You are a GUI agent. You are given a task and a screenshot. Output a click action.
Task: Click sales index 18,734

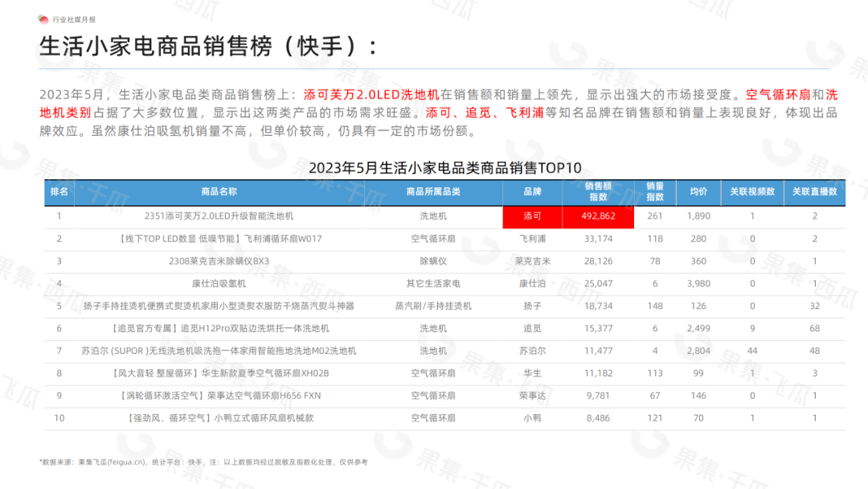pos(598,306)
